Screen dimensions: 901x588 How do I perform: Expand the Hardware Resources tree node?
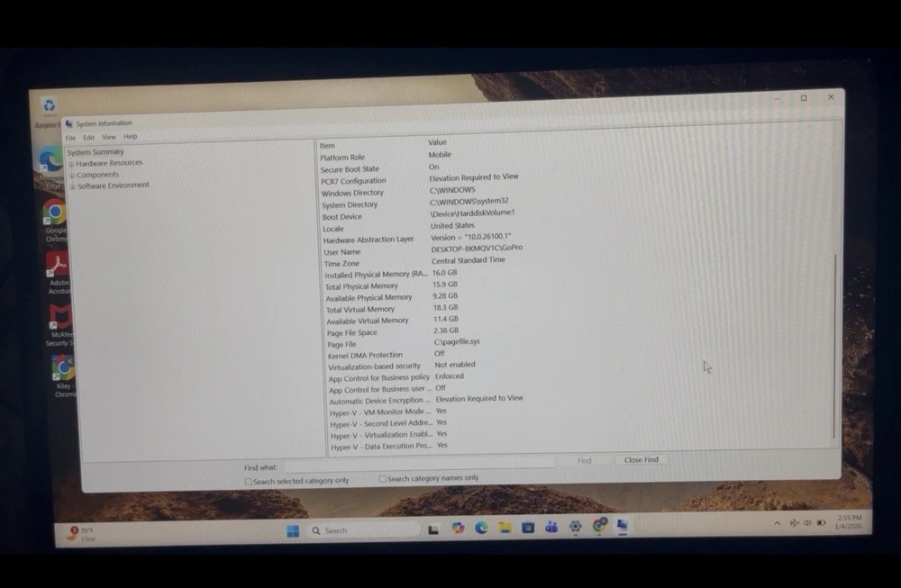[72, 164]
